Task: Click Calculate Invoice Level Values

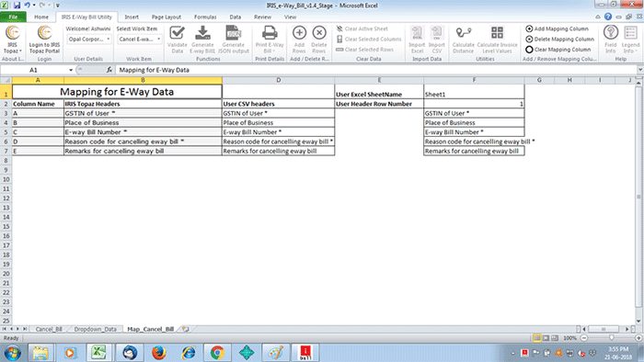Action: click(x=497, y=40)
